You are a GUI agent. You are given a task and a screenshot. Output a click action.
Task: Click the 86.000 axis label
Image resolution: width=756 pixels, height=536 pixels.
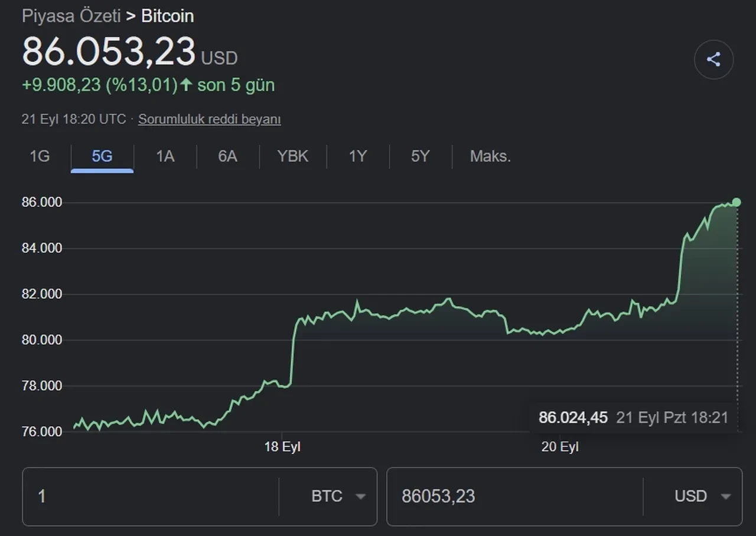42,202
